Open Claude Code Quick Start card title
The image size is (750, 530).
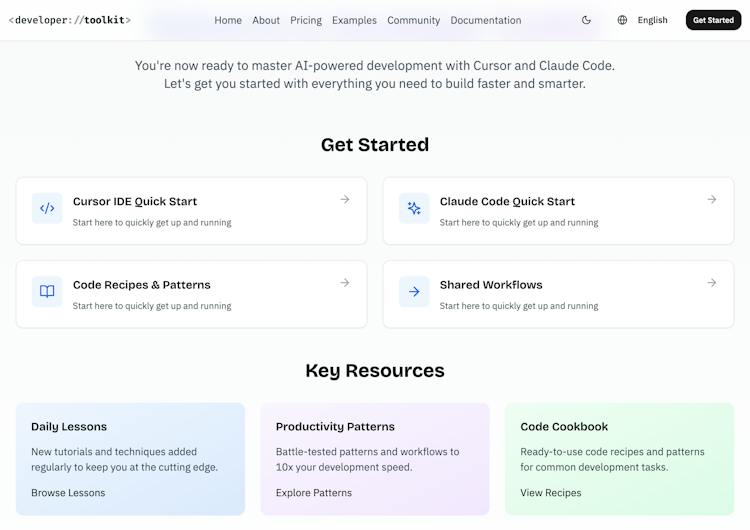pos(507,201)
